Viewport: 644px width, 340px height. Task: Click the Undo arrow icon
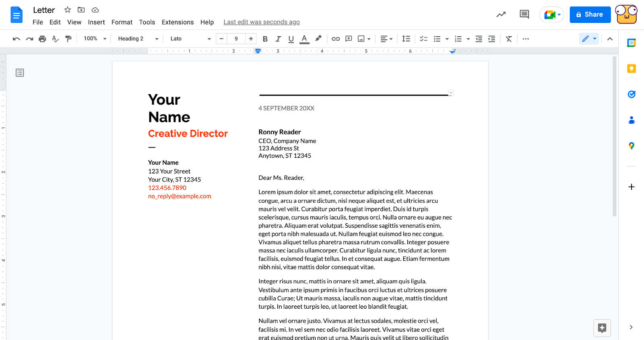[16, 39]
